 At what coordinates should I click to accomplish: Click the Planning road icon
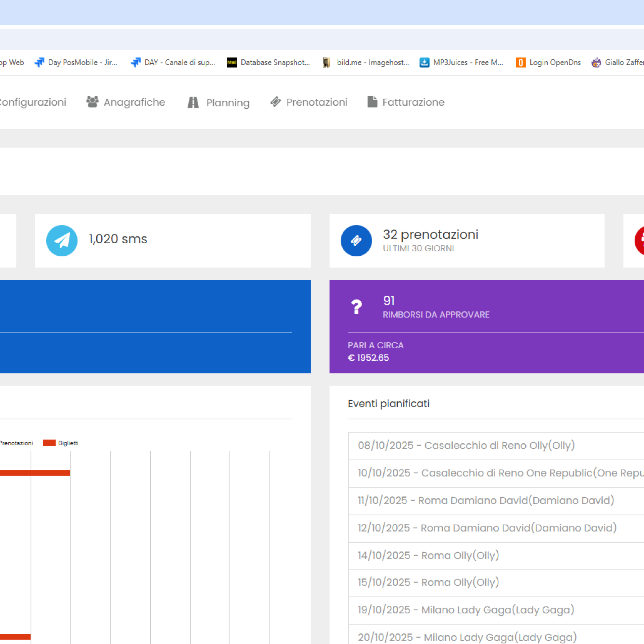point(193,102)
